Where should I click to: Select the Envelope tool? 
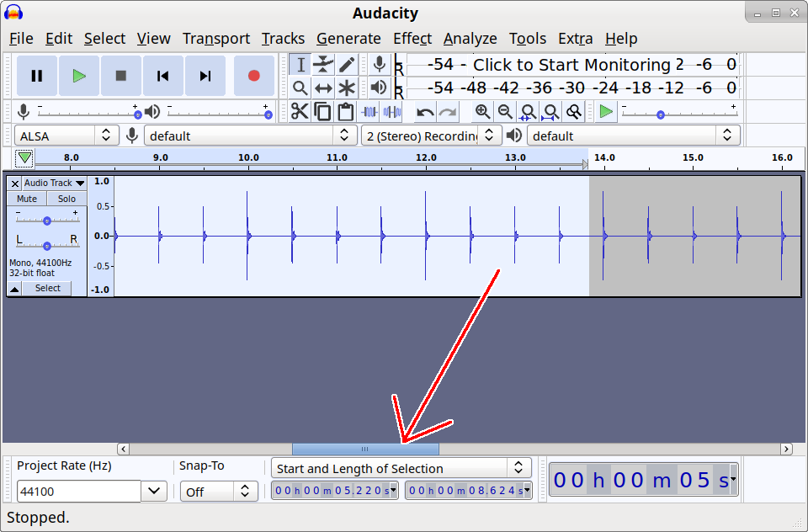323,65
